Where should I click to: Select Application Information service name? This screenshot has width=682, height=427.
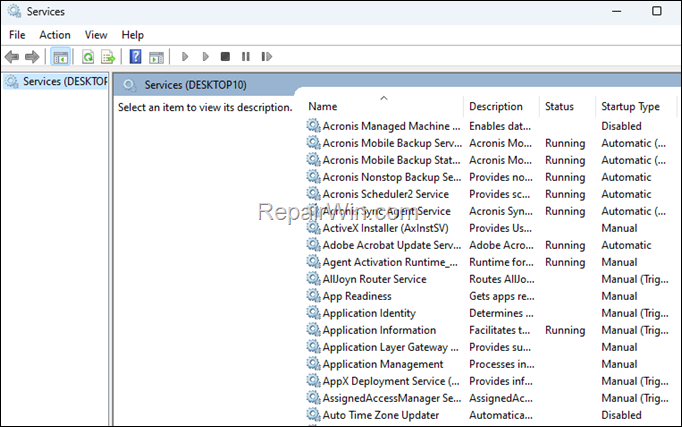click(x=379, y=330)
